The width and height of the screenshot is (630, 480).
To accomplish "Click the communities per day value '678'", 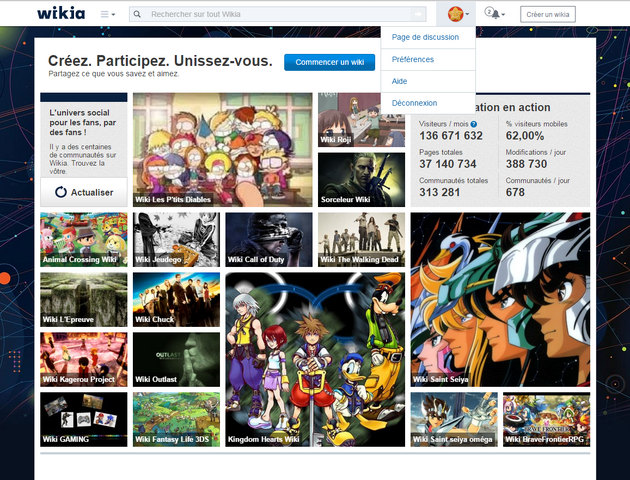I will [515, 192].
